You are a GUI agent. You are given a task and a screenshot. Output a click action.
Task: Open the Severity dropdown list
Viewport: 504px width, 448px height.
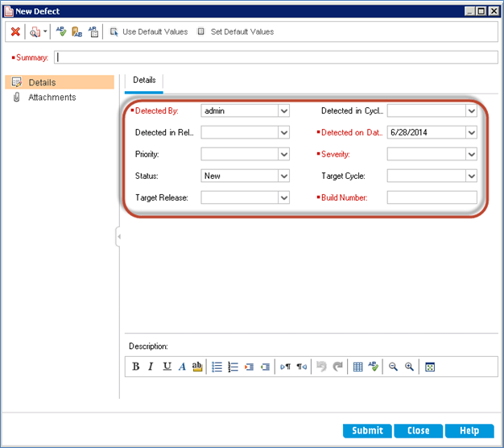pyautogui.click(x=471, y=154)
